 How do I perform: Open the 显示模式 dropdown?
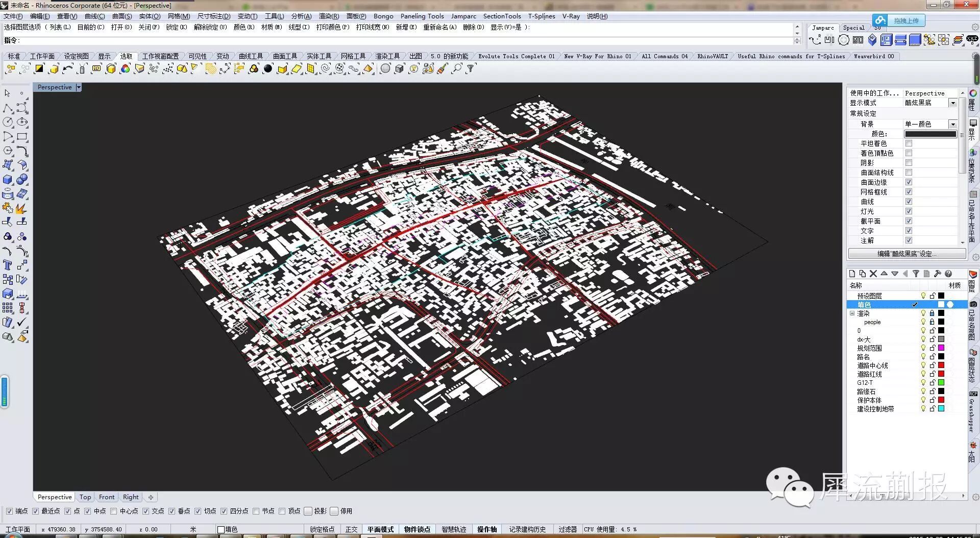[952, 103]
